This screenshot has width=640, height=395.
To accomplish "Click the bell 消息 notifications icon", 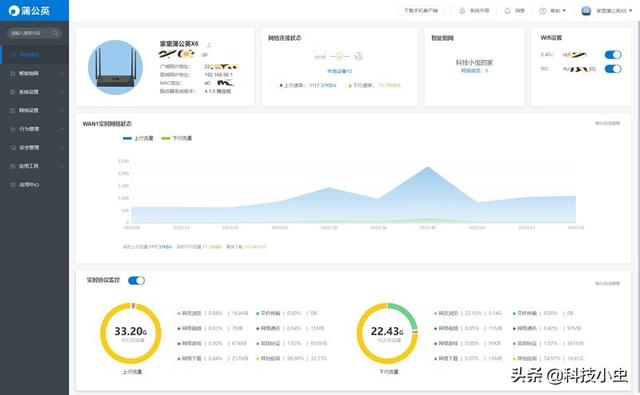I will [507, 11].
